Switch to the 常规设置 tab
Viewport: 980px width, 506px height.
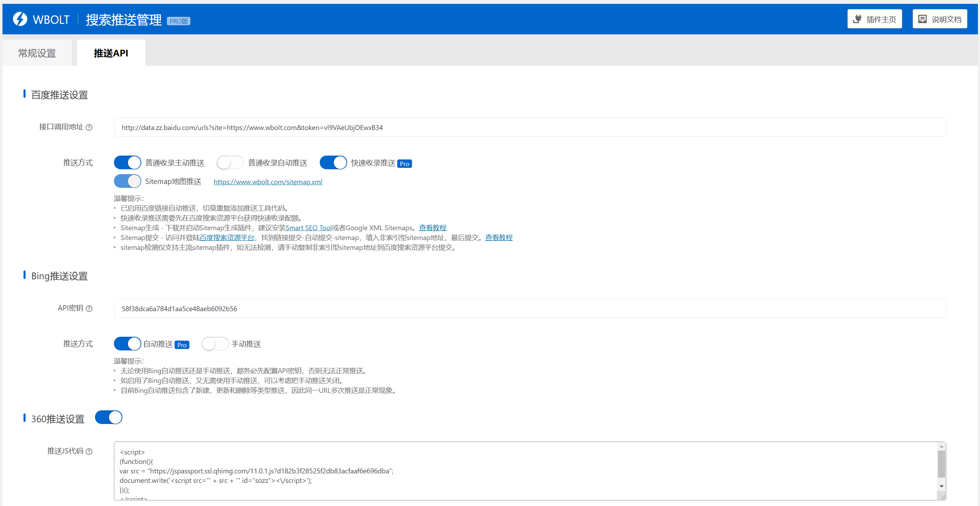point(37,53)
